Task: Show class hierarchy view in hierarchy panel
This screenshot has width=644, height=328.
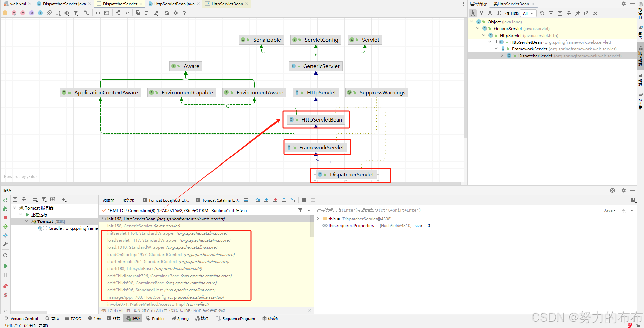Action: point(472,13)
